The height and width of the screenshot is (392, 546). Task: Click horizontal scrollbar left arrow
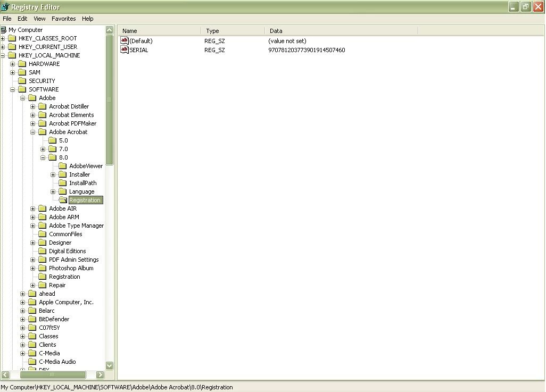point(5,374)
